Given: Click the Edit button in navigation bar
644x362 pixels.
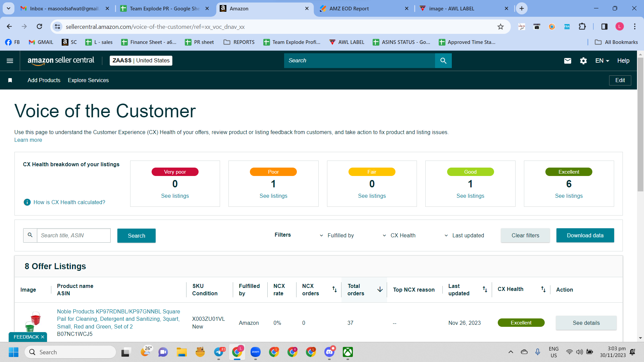Looking at the screenshot, I should [620, 80].
